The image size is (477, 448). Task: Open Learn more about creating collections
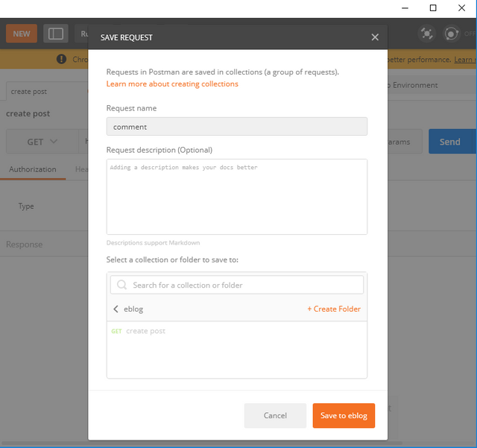(x=172, y=84)
